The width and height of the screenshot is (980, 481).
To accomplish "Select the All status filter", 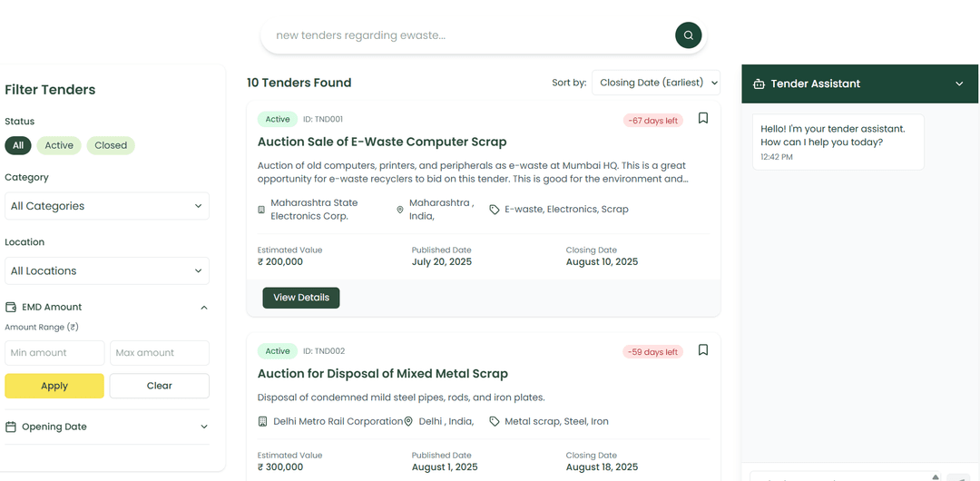I will [17, 145].
